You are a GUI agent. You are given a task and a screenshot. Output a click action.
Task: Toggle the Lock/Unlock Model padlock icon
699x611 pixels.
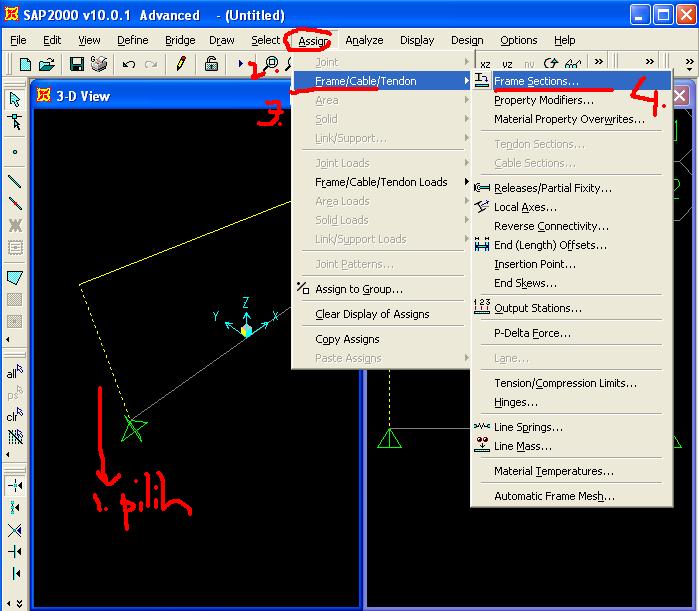pyautogui.click(x=211, y=64)
